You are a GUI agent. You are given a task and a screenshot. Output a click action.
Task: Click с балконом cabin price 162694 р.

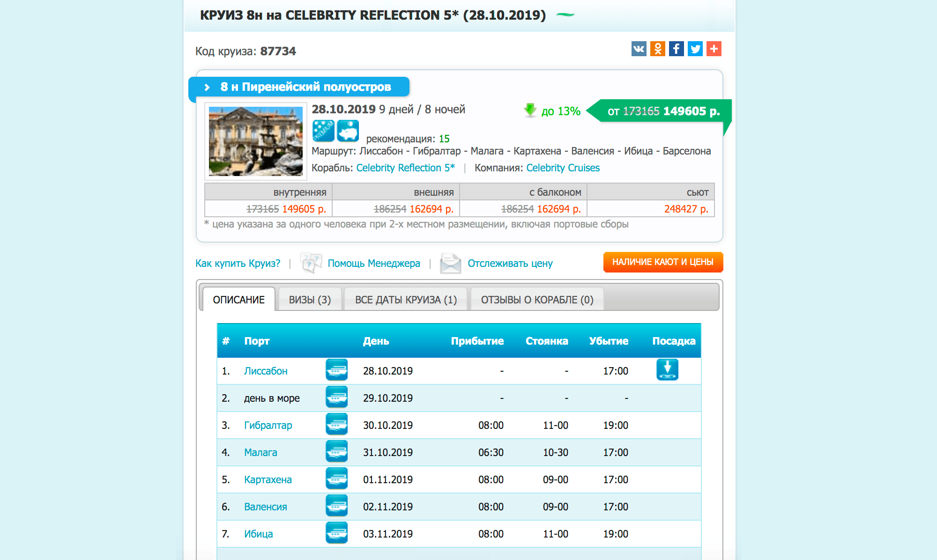559,209
